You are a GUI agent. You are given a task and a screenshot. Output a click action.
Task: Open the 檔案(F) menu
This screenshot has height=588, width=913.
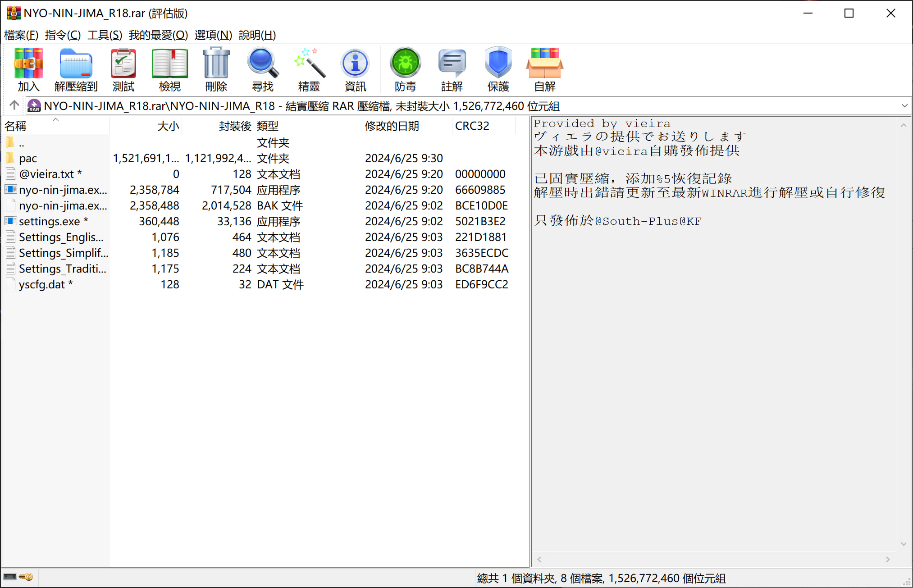(x=21, y=35)
